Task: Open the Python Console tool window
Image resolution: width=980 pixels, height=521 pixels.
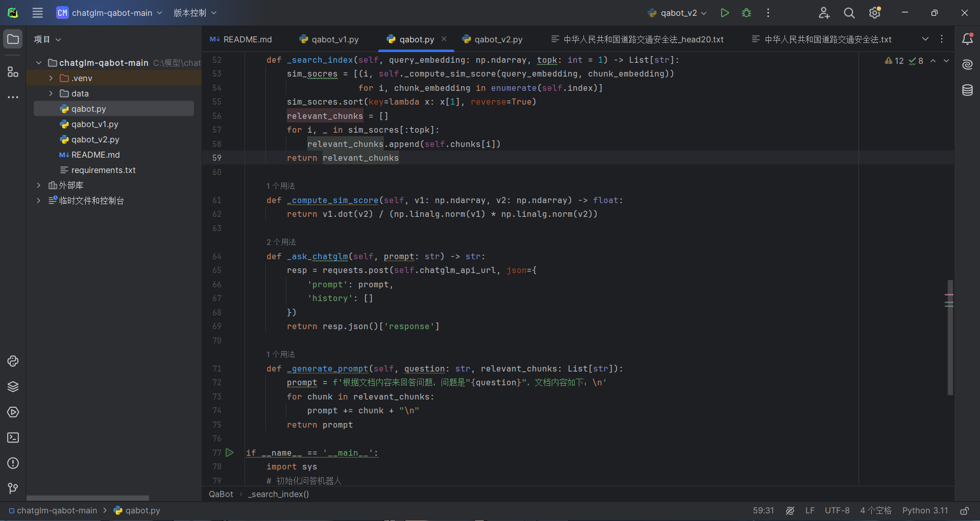Action: coord(13,361)
